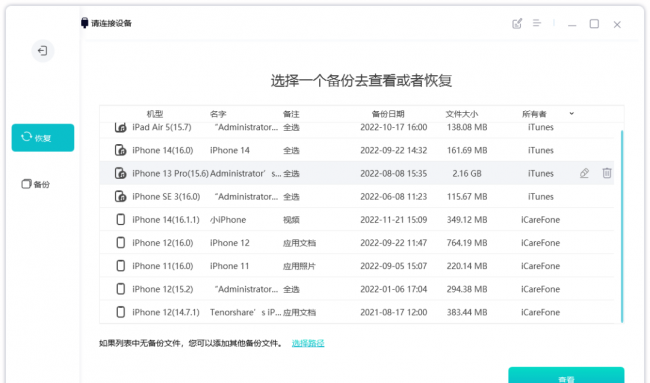
Task: Click the phone icon for iPhone 12(14.7.1)
Action: pyautogui.click(x=121, y=312)
